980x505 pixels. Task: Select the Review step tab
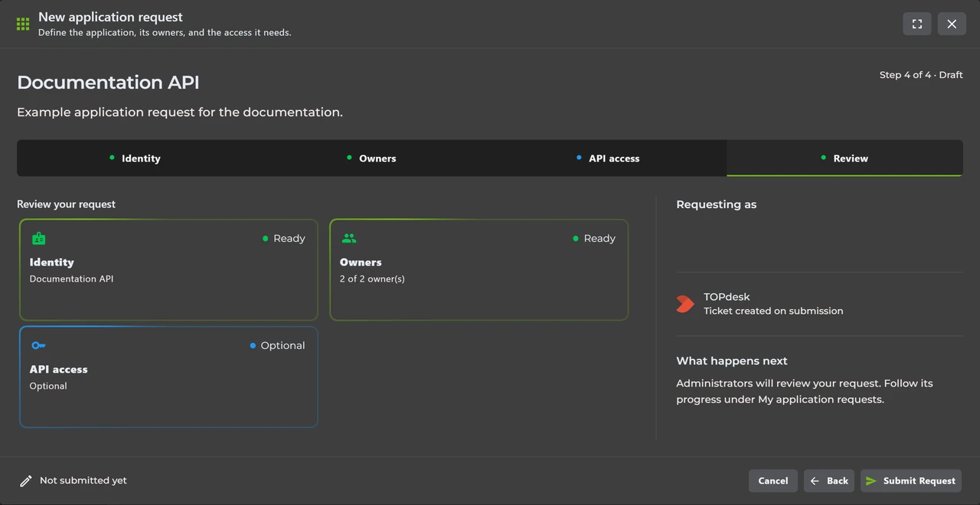coord(844,158)
